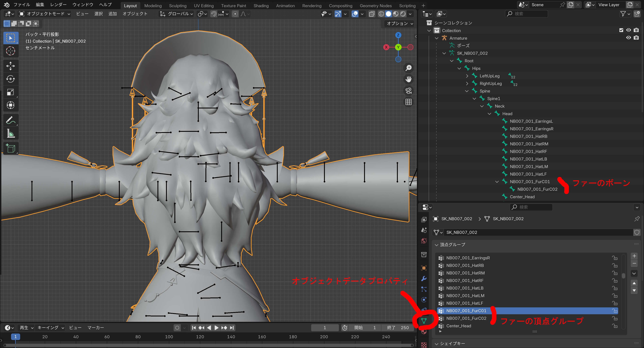Collapse the Spine1 bone tree

pyautogui.click(x=474, y=99)
